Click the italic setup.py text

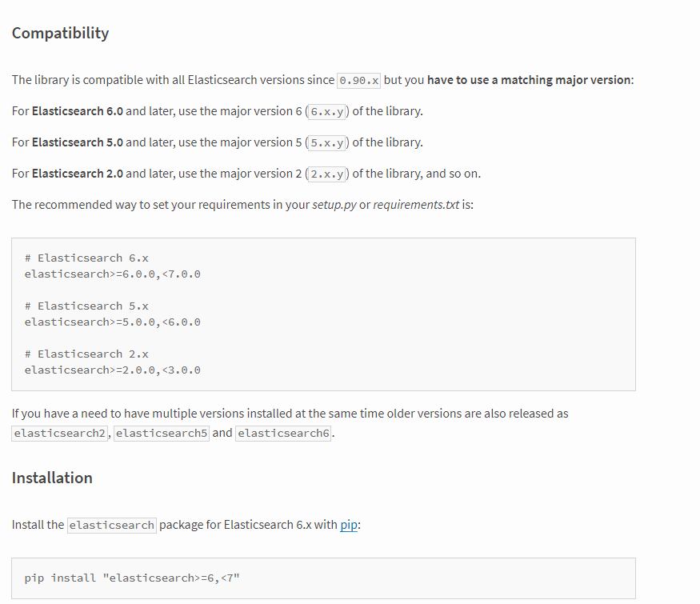[x=334, y=205]
